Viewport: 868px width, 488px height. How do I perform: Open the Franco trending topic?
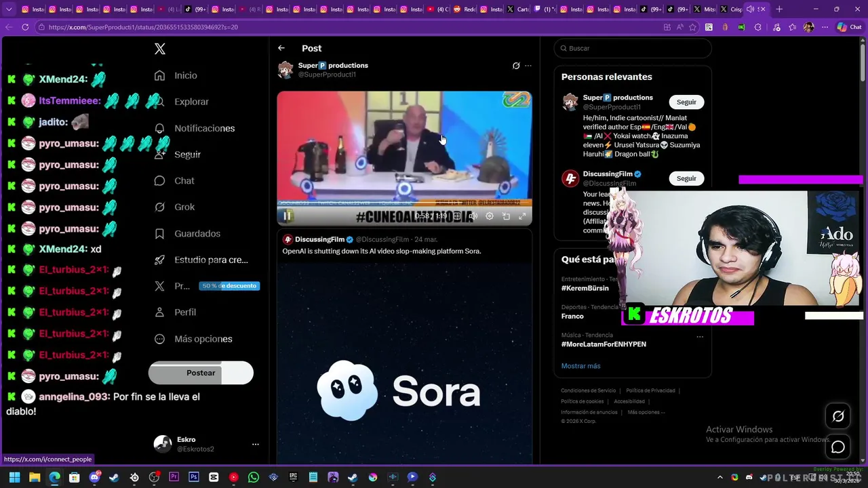(x=572, y=316)
